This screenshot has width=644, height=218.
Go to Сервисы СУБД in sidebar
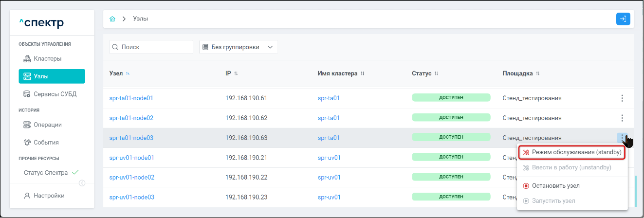coord(55,94)
